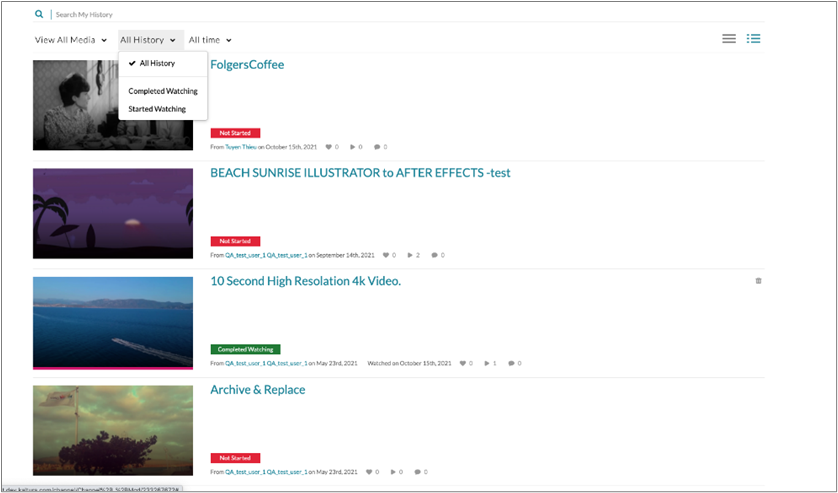Click the likes heart icon on 10 Second video
This screenshot has height=493, width=838.
[x=463, y=364]
